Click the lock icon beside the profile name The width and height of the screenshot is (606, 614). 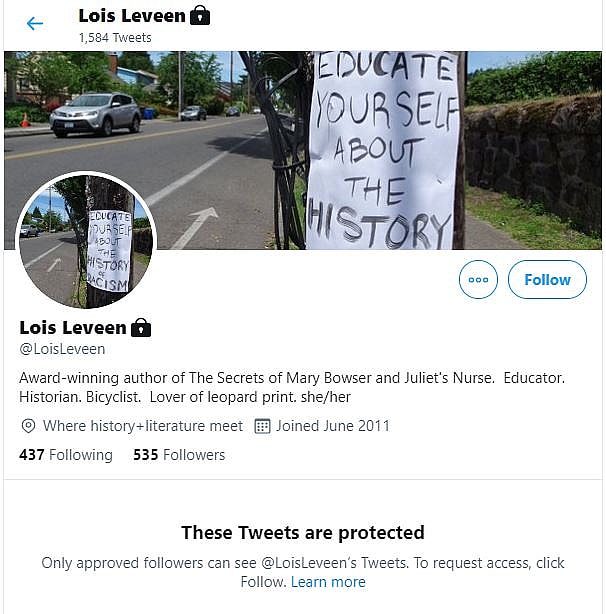pos(141,328)
